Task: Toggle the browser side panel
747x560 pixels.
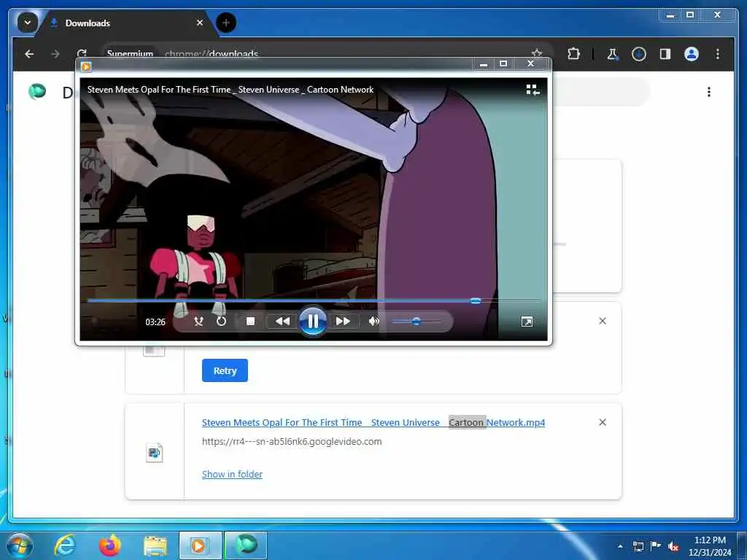Action: (665, 54)
